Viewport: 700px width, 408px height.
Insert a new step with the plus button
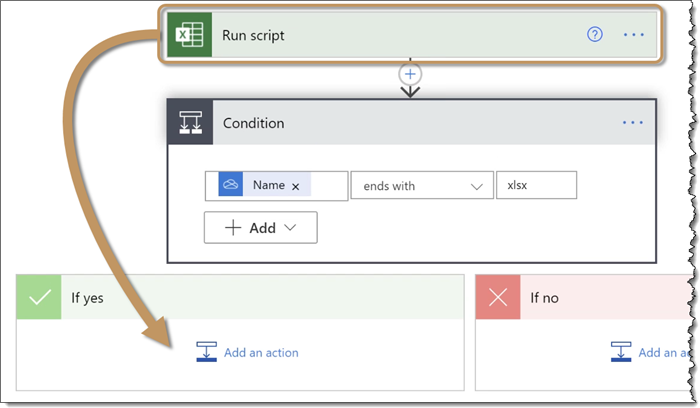point(410,73)
